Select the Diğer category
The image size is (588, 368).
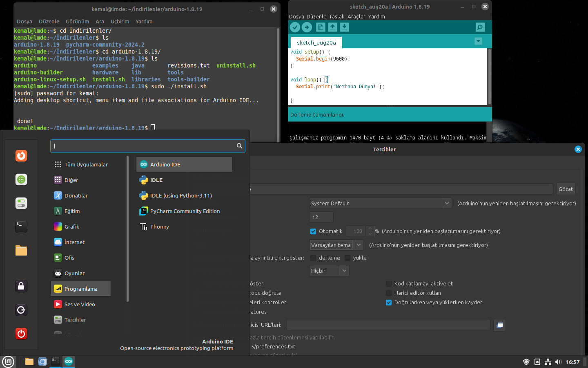(80, 180)
